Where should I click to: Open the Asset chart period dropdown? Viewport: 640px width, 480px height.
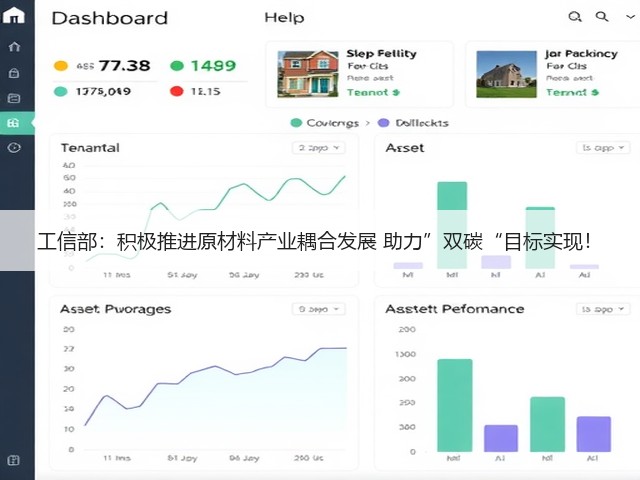(603, 148)
